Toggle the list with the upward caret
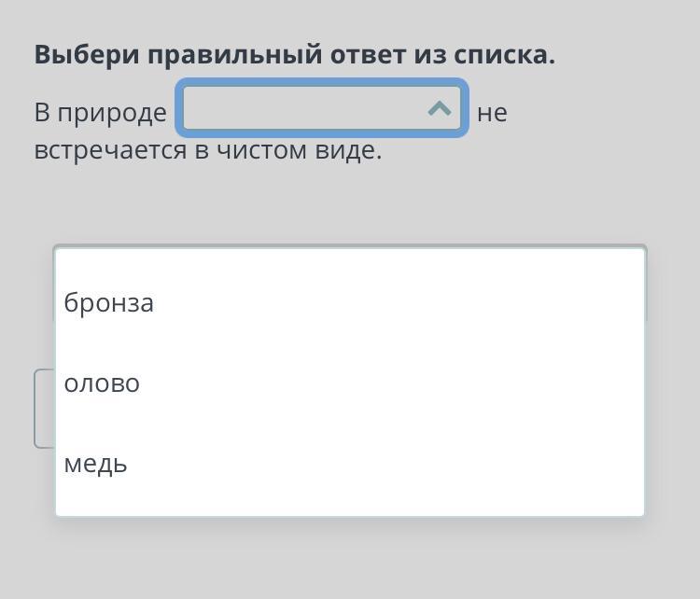 (x=439, y=110)
